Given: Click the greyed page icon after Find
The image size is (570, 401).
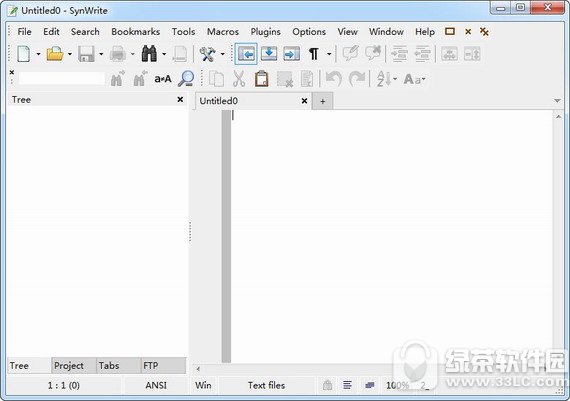Looking at the screenshot, I should [x=180, y=54].
